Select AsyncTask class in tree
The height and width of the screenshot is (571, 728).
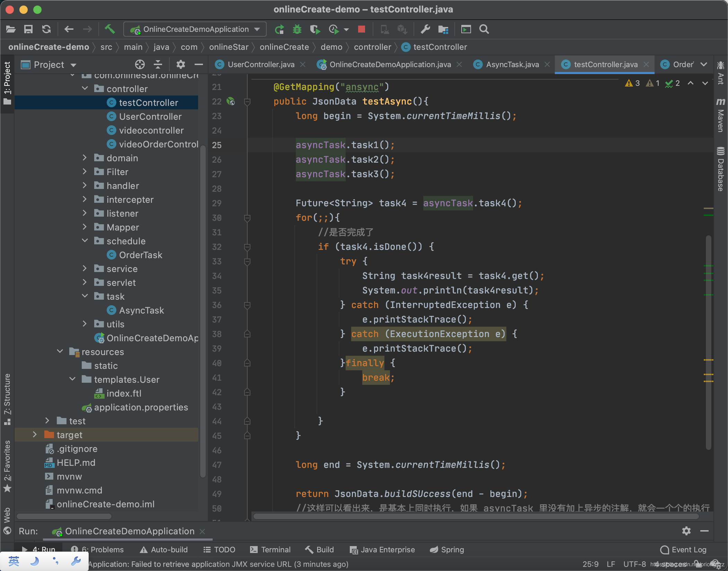pos(141,310)
